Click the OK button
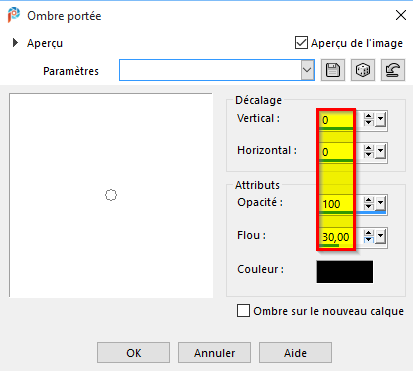This screenshot has height=371, width=413. coord(133,353)
